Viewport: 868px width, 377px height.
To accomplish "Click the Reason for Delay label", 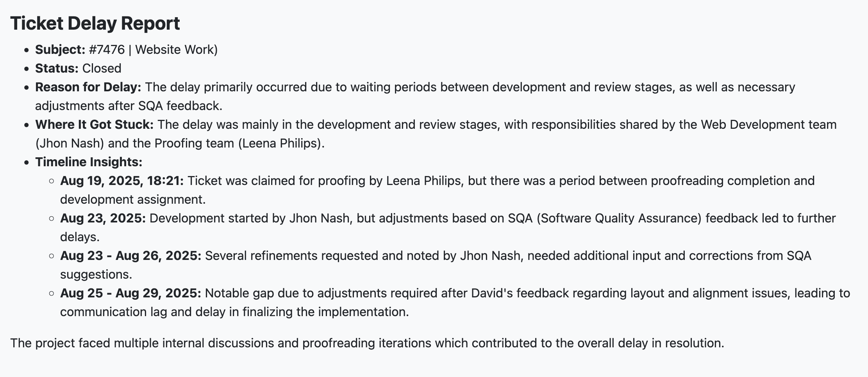I will (x=88, y=87).
